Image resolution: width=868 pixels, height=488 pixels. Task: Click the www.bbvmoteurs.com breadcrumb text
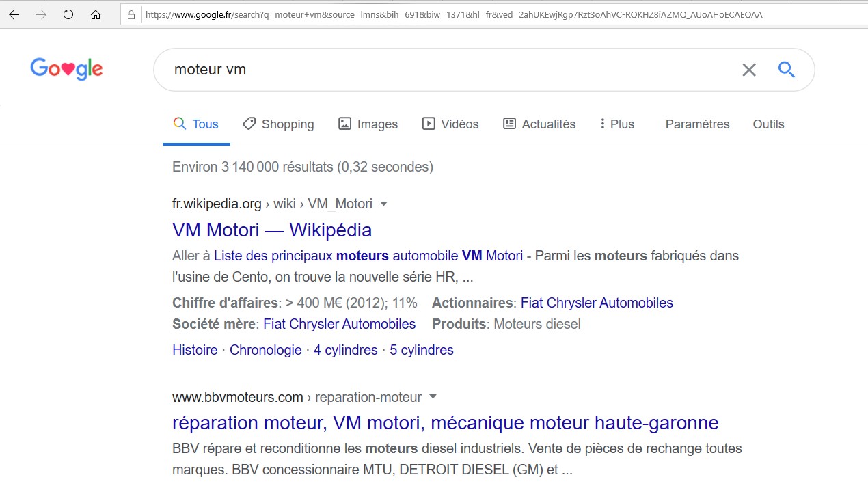[238, 397]
